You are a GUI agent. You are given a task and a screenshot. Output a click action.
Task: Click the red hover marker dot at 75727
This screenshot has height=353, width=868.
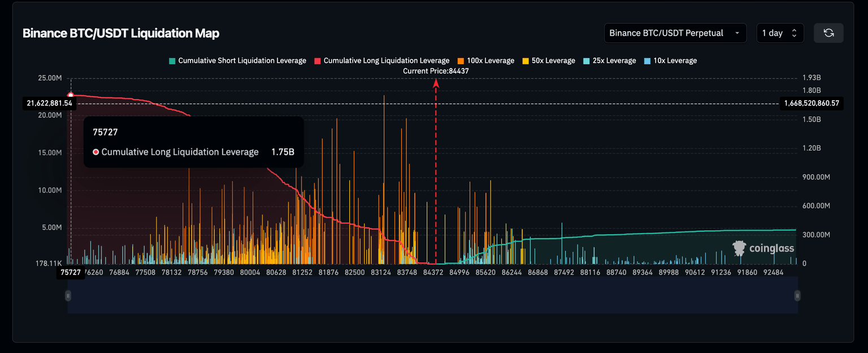click(x=71, y=95)
